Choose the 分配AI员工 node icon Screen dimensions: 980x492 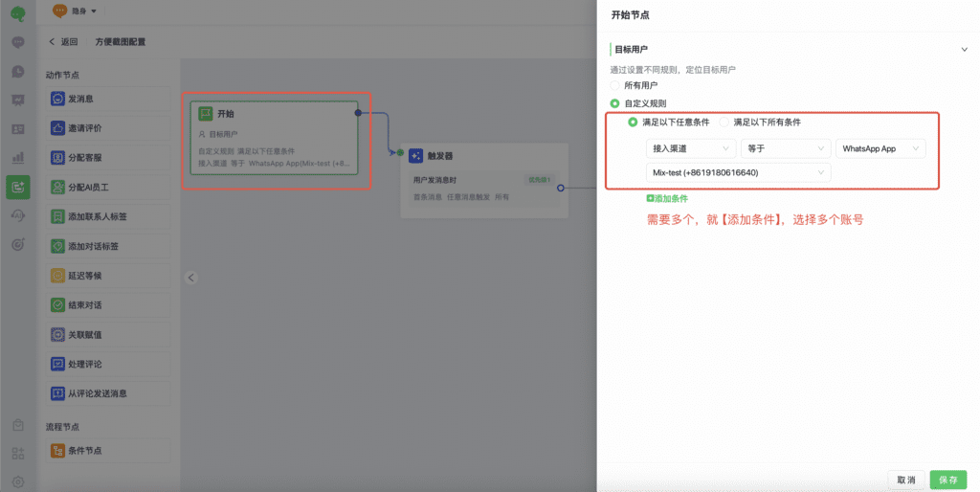coord(58,188)
